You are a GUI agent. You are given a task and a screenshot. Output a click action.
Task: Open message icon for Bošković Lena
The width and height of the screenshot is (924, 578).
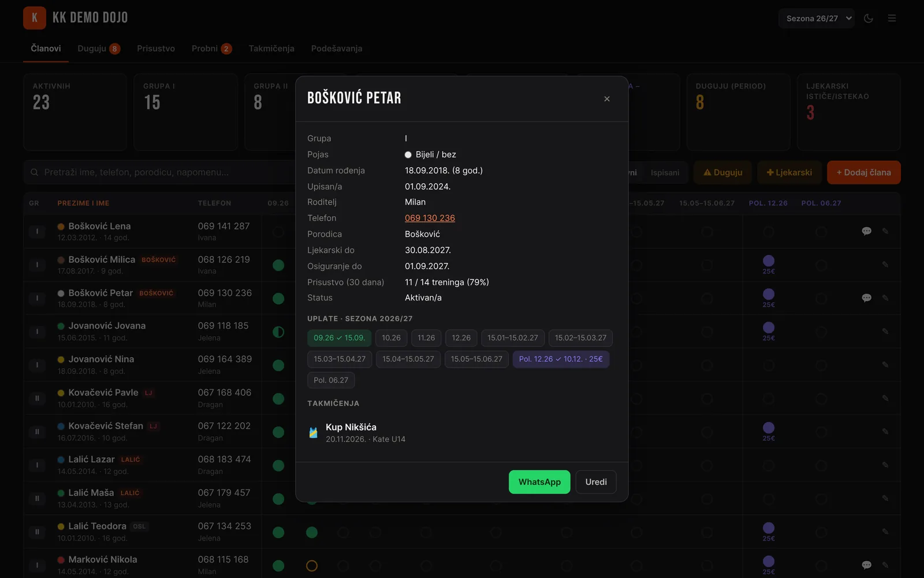point(867,231)
